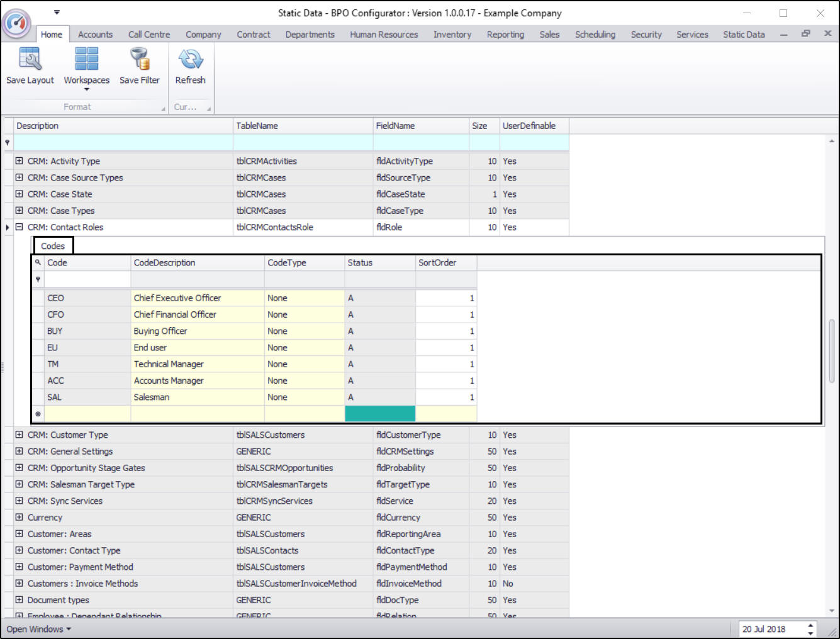
Task: Click the Format group dialog launcher
Action: tap(164, 108)
